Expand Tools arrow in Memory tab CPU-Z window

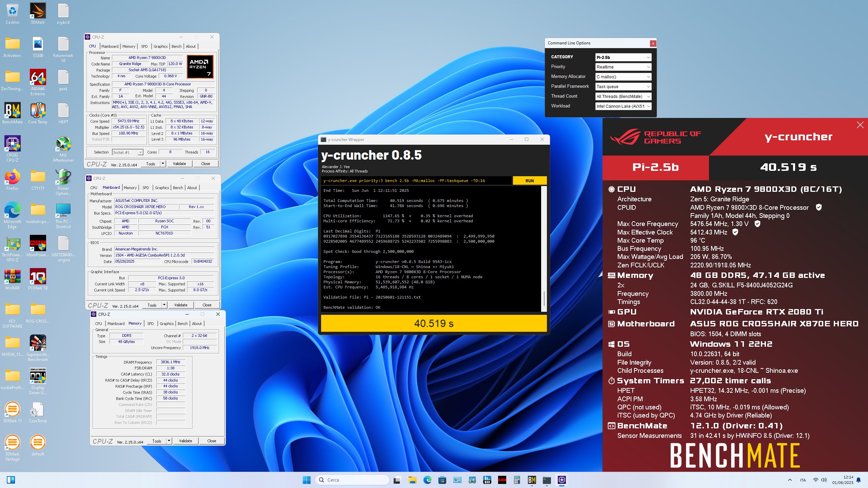tap(169, 441)
